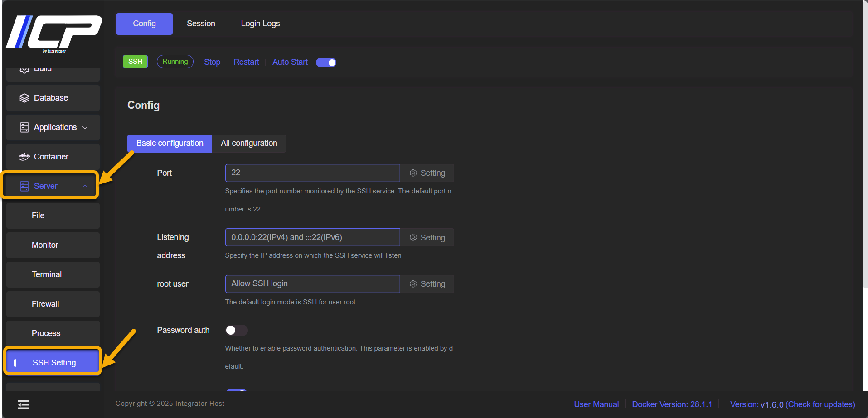The width and height of the screenshot is (868, 418).
Task: Expand the Applications menu chevron
Action: [x=85, y=128]
